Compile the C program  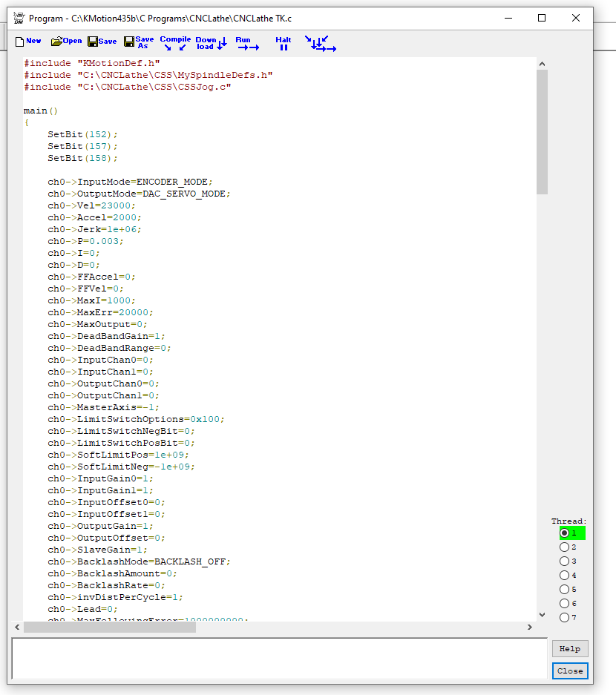tap(175, 43)
